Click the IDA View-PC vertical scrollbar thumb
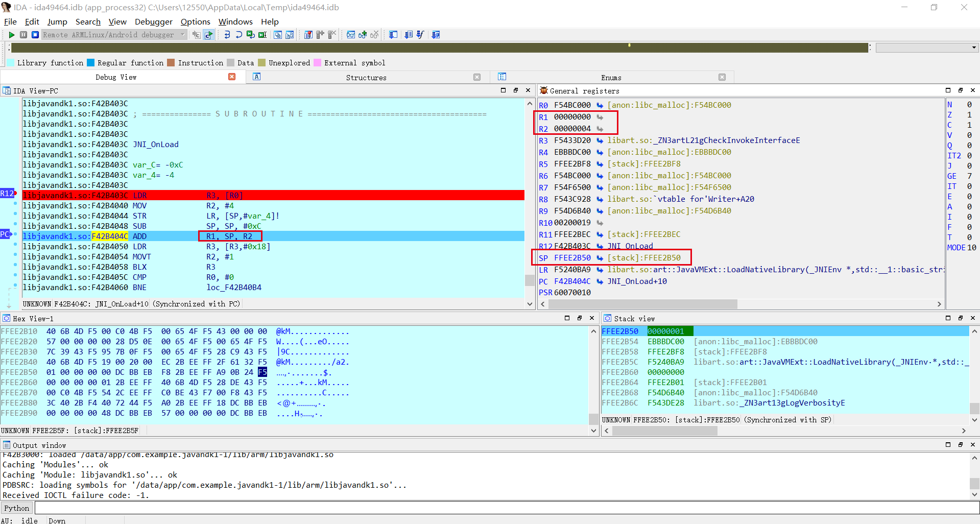Image resolution: width=980 pixels, height=524 pixels. [530, 280]
